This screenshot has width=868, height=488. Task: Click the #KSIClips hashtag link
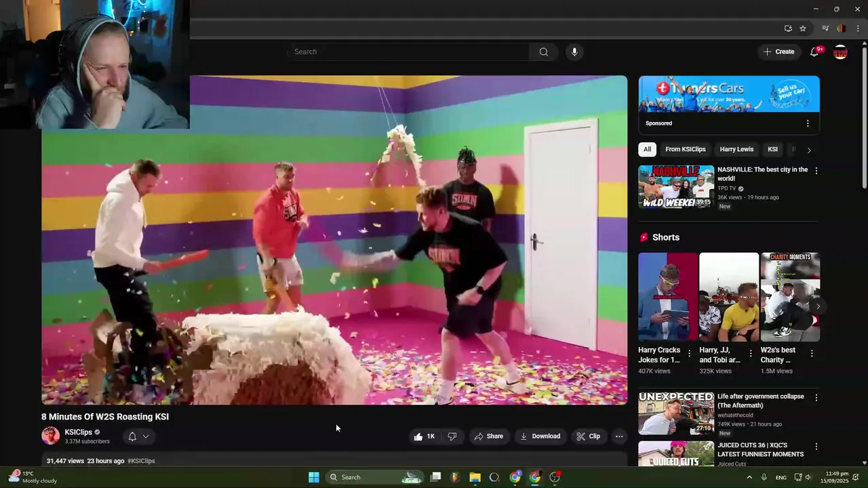click(x=141, y=461)
